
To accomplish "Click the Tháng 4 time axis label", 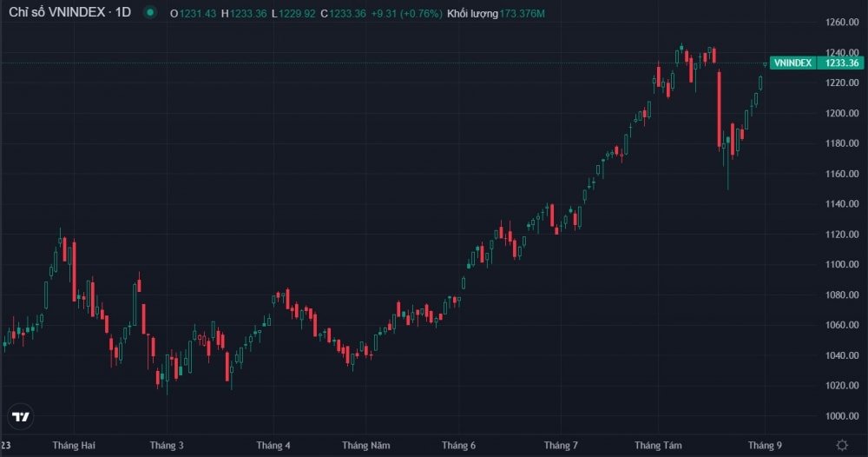I will tap(273, 446).
